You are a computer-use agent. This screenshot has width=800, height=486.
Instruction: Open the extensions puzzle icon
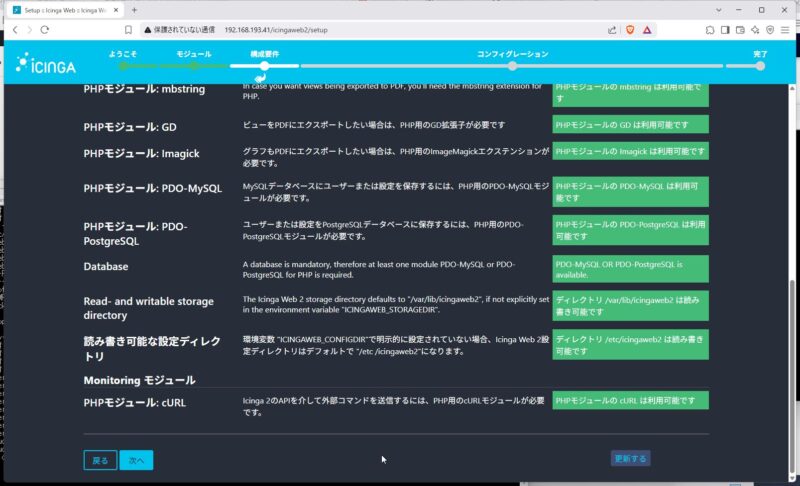pyautogui.click(x=710, y=30)
